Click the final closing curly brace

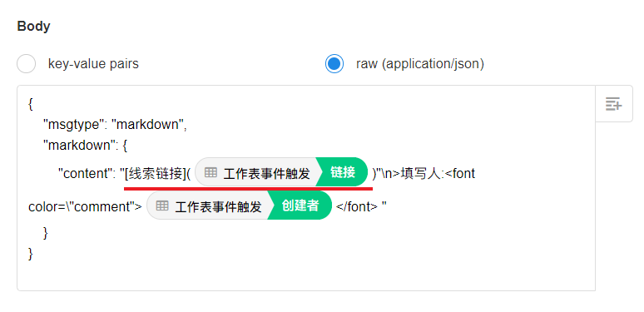[x=31, y=253]
